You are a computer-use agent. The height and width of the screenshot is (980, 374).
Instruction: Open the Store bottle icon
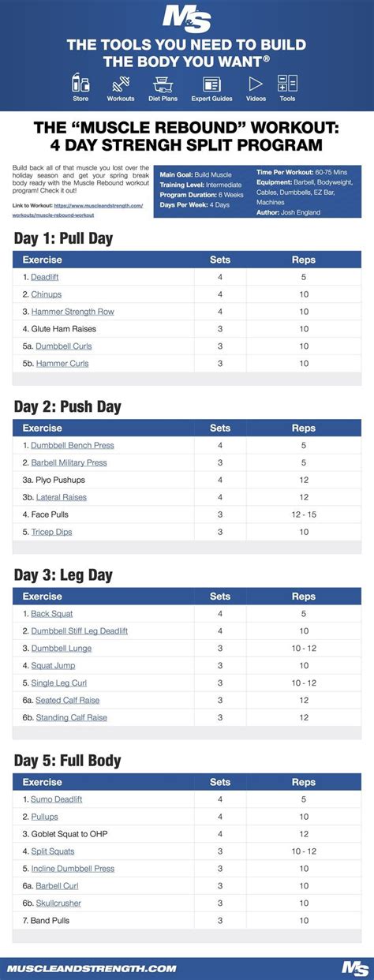[80, 83]
